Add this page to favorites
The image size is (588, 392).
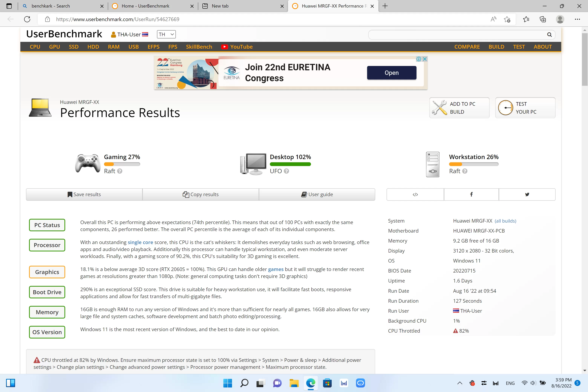pyautogui.click(x=507, y=19)
